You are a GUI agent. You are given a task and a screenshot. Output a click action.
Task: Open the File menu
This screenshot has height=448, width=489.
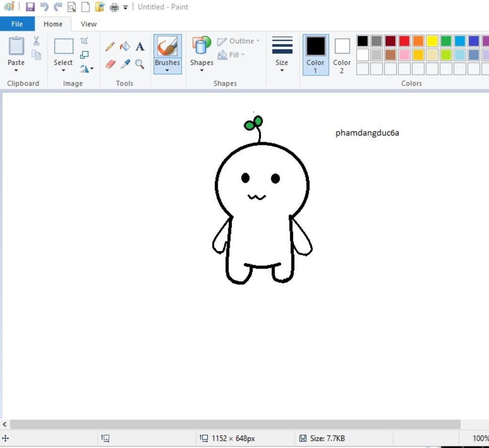click(x=17, y=24)
